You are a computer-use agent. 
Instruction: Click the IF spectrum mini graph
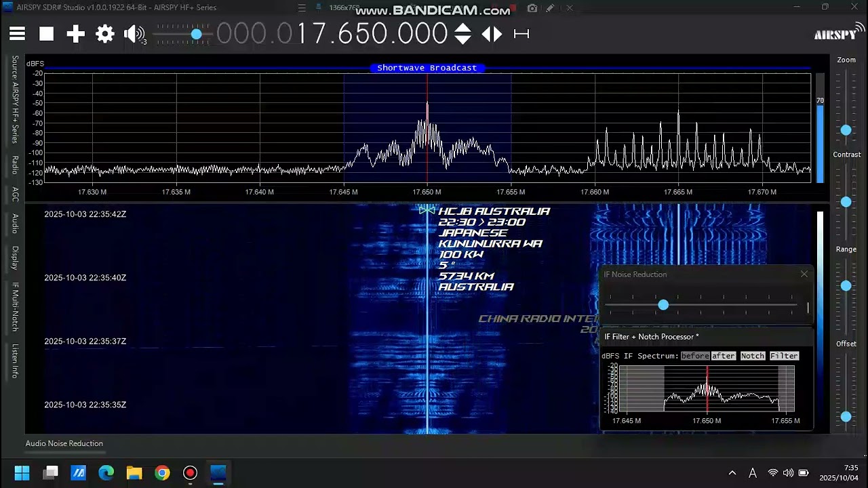coord(707,388)
